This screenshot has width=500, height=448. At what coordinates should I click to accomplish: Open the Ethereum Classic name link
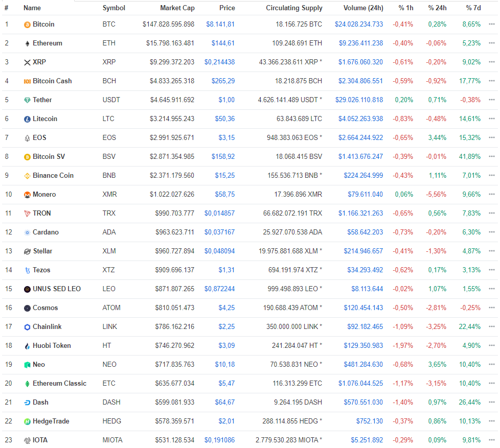[59, 384]
